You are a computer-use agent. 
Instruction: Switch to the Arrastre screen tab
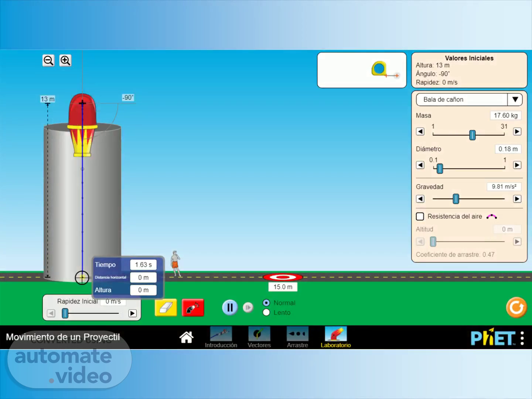pyautogui.click(x=297, y=337)
